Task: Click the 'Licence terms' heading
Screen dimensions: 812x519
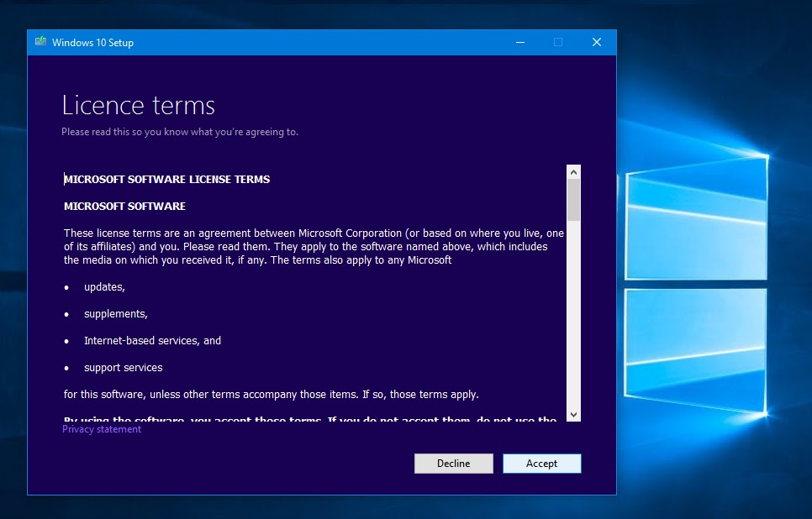Action: tap(138, 105)
